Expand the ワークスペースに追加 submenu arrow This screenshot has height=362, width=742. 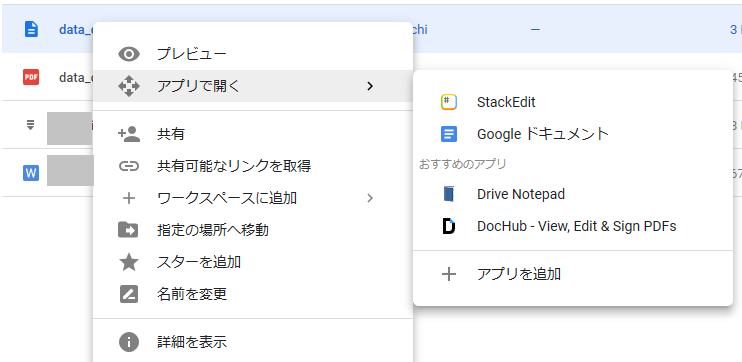pyautogui.click(x=370, y=198)
